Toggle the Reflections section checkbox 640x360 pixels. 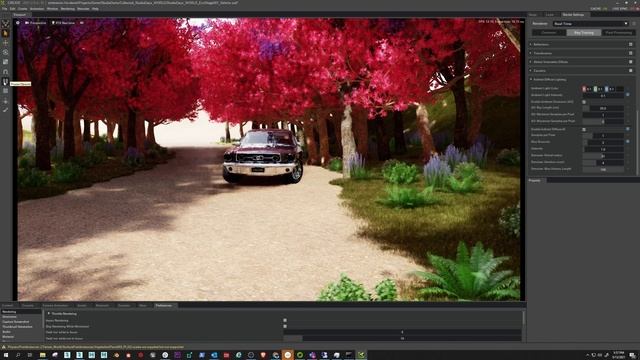tap(631, 44)
